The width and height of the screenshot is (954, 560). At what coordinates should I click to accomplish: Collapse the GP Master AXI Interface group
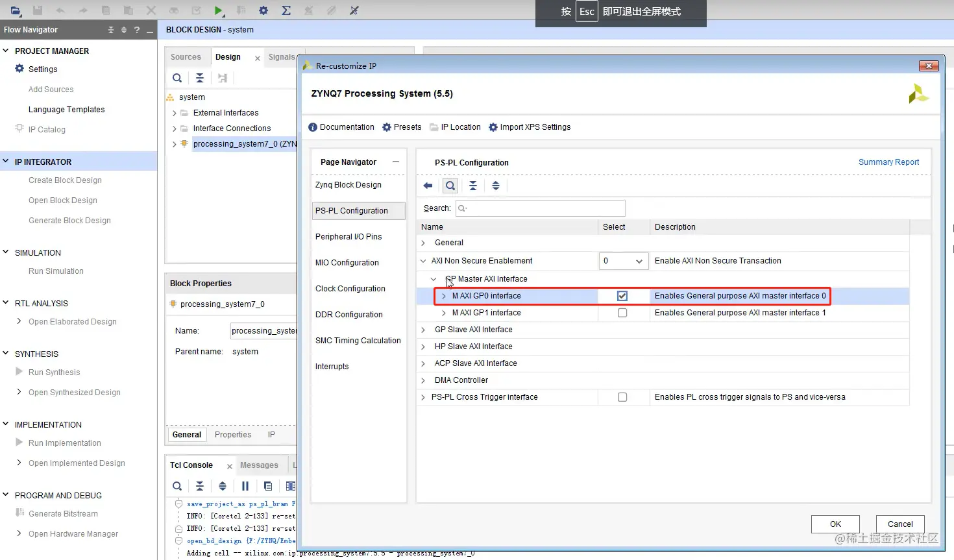coord(434,279)
